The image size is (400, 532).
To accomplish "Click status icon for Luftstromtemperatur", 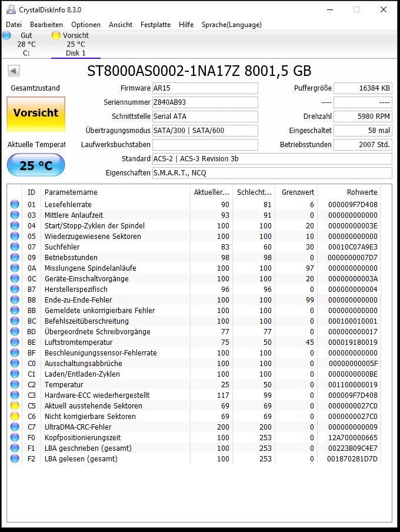I will 15,342.
